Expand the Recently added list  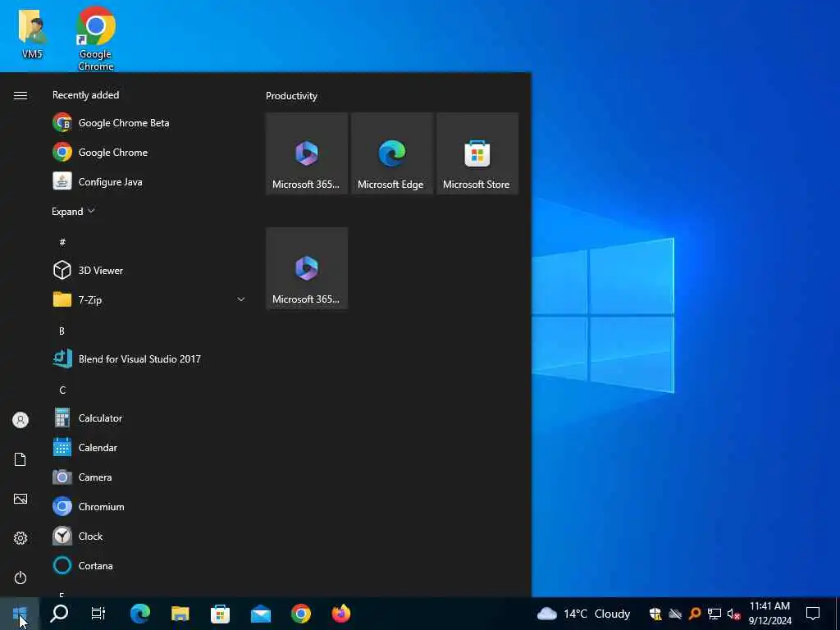[x=73, y=211]
